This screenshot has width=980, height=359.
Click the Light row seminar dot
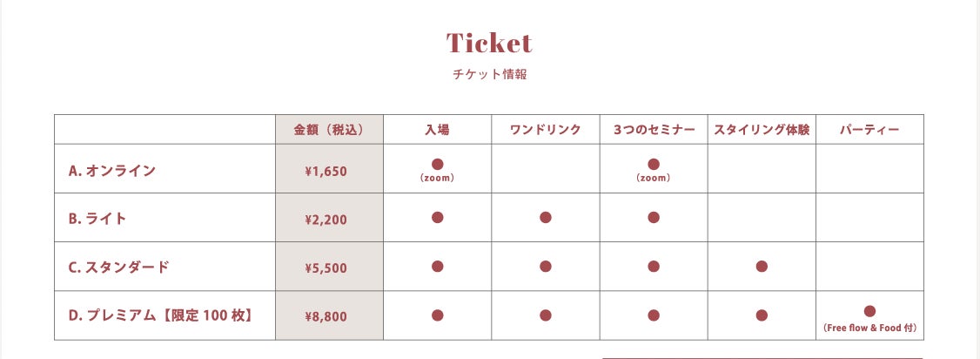click(654, 218)
